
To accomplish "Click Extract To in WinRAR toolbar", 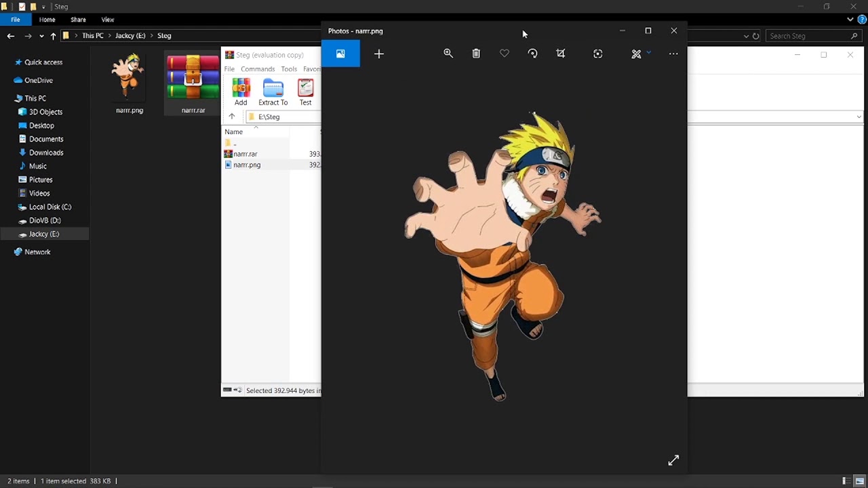I will coord(273,92).
